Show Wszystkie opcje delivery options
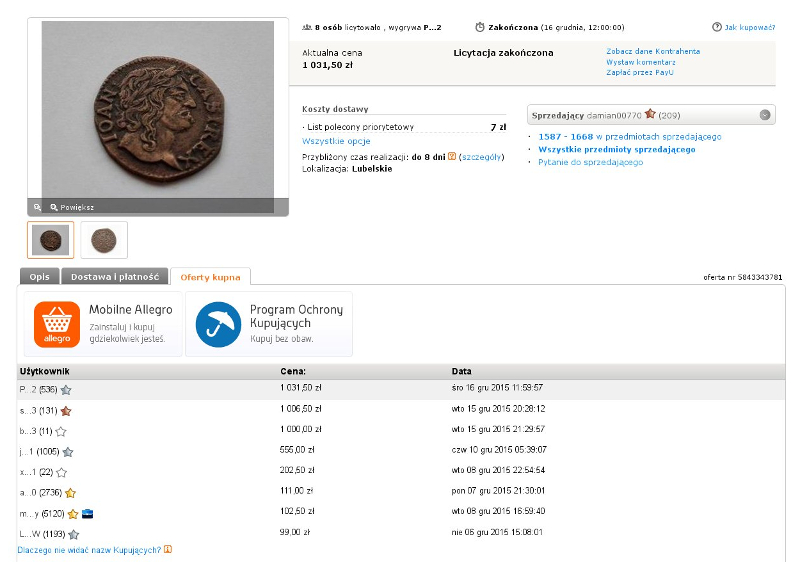This screenshot has height=562, width=800. click(x=336, y=141)
